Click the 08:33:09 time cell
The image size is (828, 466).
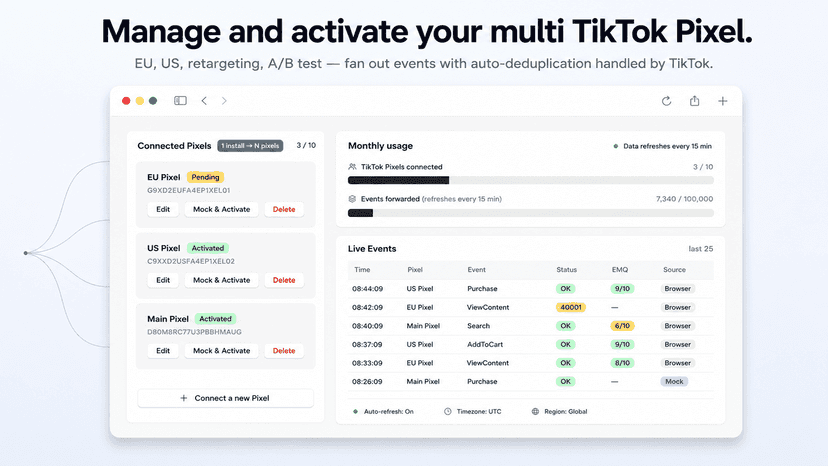click(368, 363)
